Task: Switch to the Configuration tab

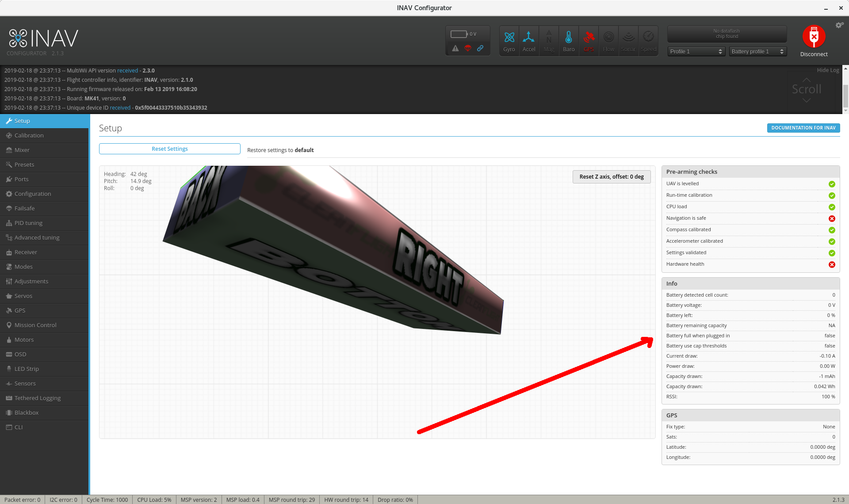Action: 33,194
